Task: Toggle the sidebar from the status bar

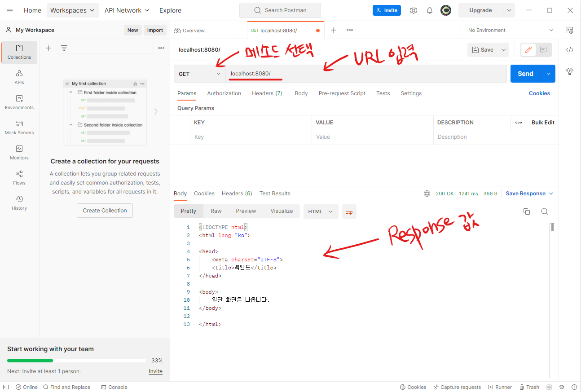Action: [6, 387]
